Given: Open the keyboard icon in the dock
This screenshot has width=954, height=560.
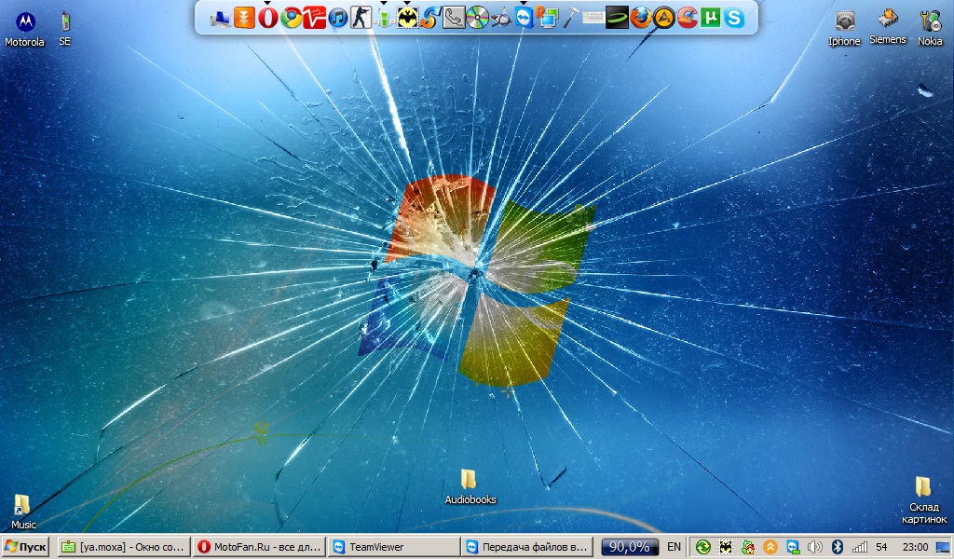Looking at the screenshot, I should (593, 19).
